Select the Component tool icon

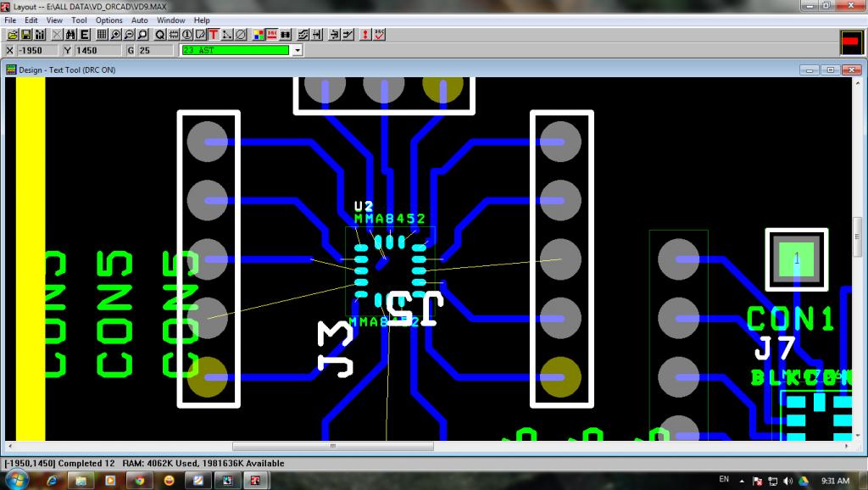pos(174,34)
